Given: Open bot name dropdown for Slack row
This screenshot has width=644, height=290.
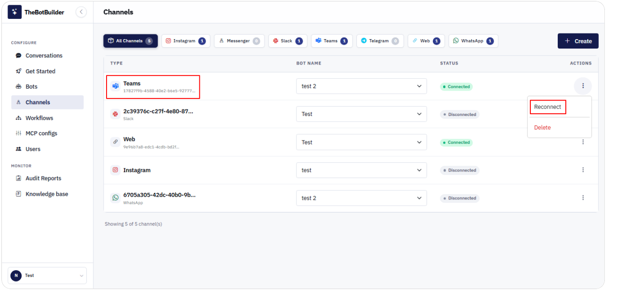Looking at the screenshot, I should (362, 114).
